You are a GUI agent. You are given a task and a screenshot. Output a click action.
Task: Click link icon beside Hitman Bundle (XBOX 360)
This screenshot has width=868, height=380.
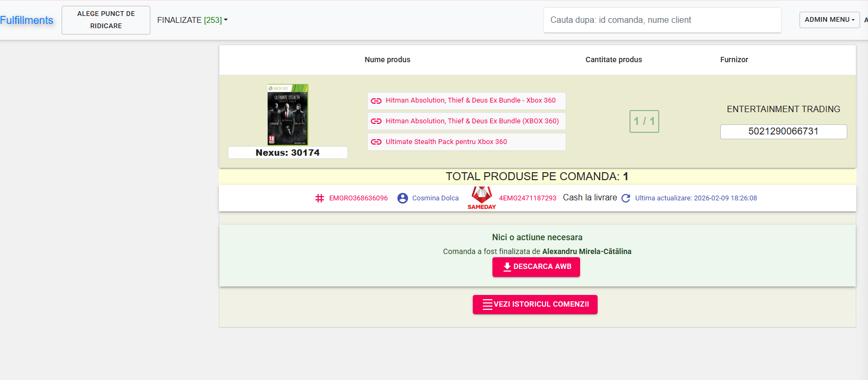tap(376, 121)
